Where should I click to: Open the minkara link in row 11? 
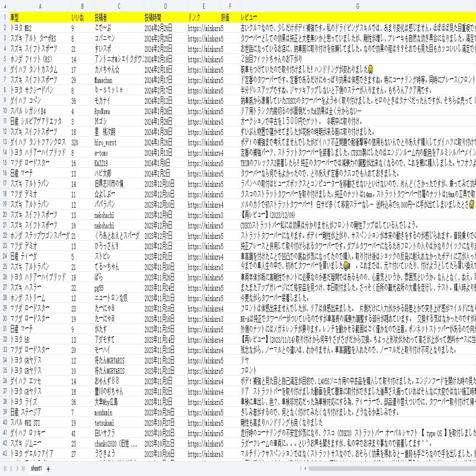coord(204,121)
